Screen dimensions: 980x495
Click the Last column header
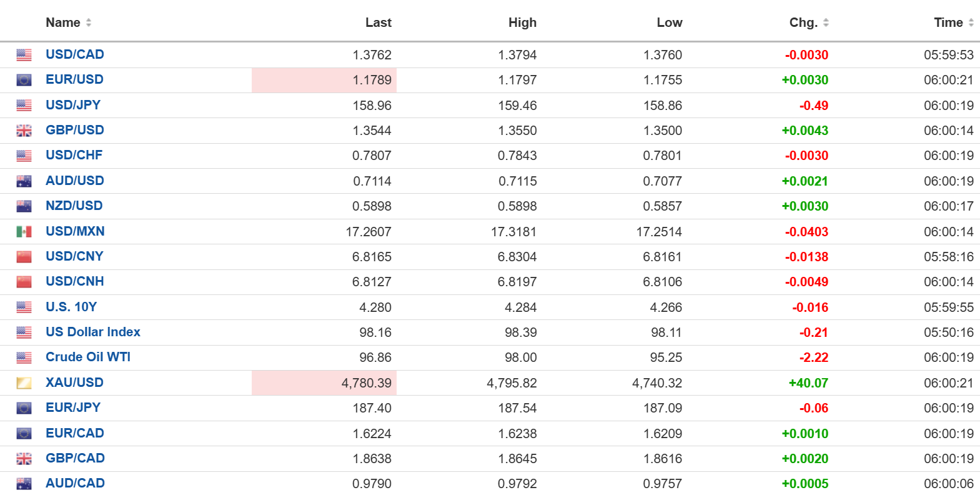tap(378, 22)
